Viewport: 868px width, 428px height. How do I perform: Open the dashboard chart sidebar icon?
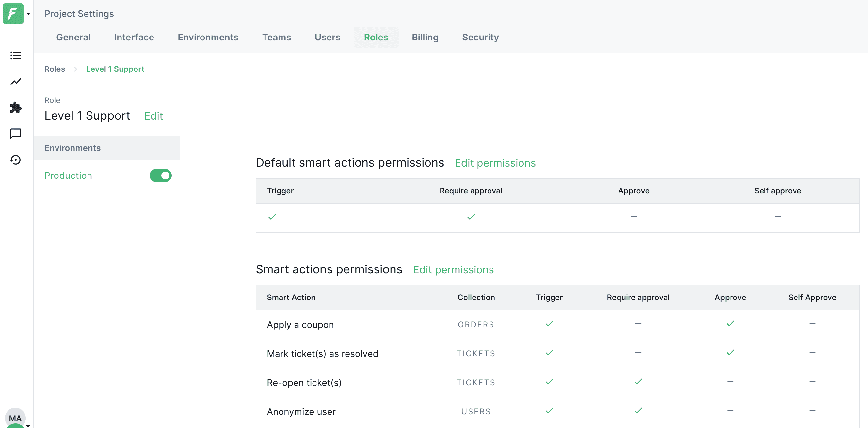point(15,82)
